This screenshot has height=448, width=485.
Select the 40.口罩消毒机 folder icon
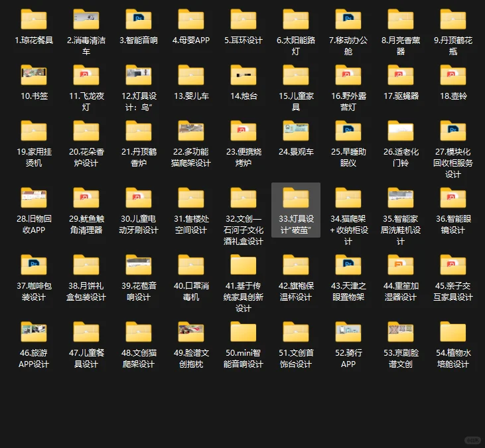coord(191,265)
